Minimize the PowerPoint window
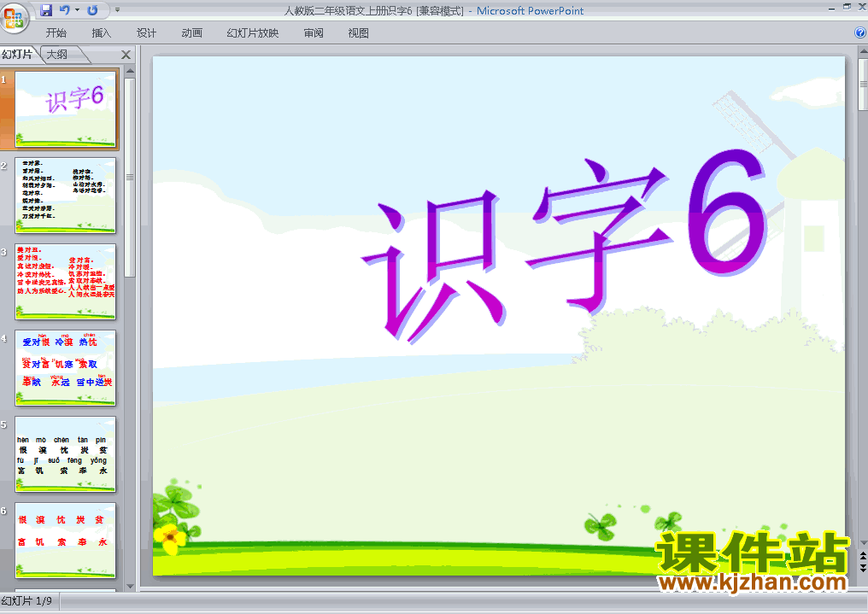The height and width of the screenshot is (614, 868). pos(831,8)
